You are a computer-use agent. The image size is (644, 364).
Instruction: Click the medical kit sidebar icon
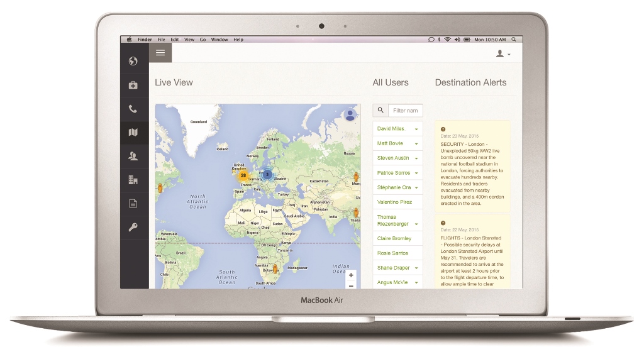click(x=133, y=85)
